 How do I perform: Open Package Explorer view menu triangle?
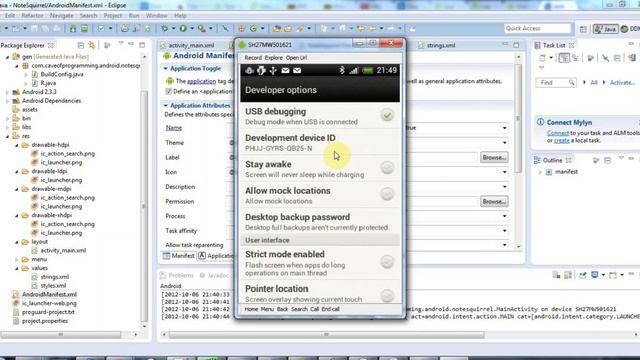(121, 44)
